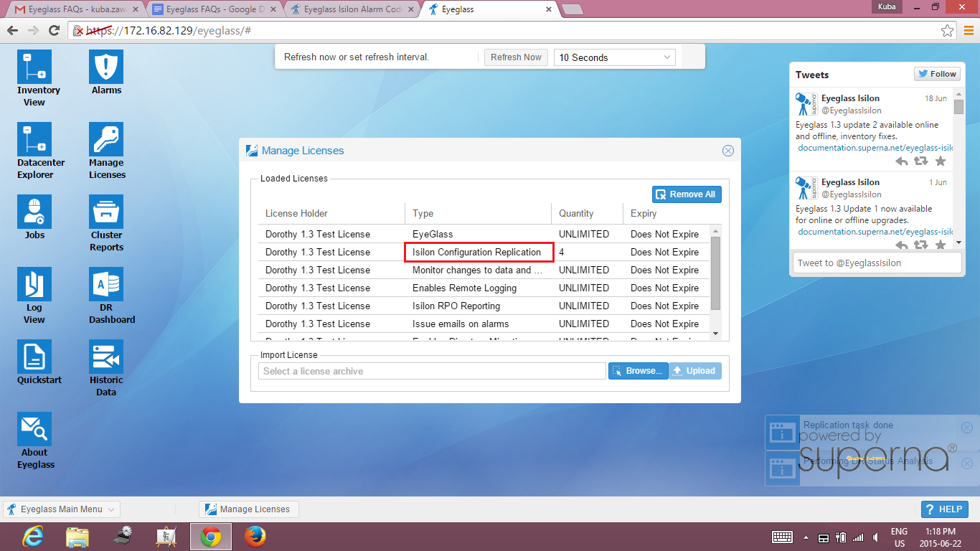980x551 pixels.
Task: Launch Internet Explorer from the taskbar
Action: pyautogui.click(x=33, y=537)
